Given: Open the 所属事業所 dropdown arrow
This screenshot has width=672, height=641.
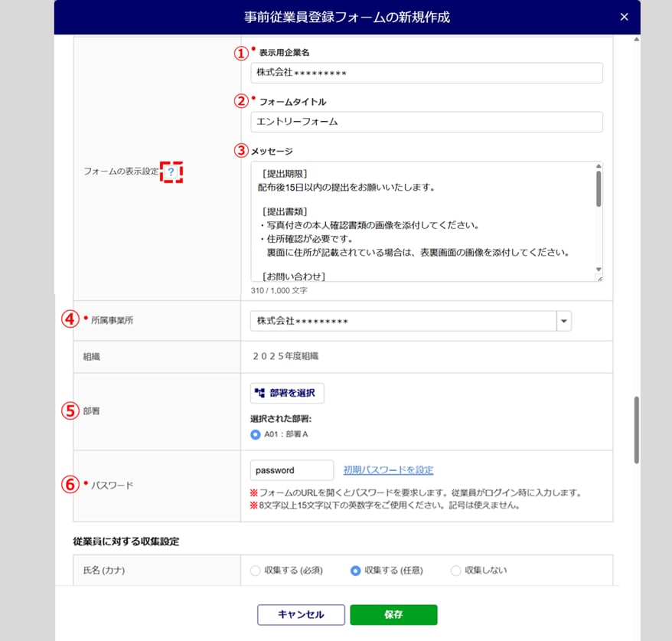Looking at the screenshot, I should tap(564, 322).
